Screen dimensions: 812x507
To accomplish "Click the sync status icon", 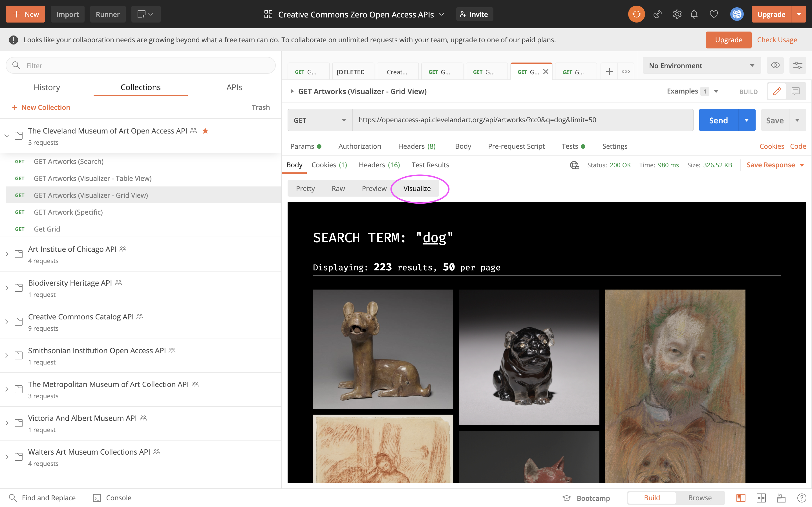I will 636,14.
